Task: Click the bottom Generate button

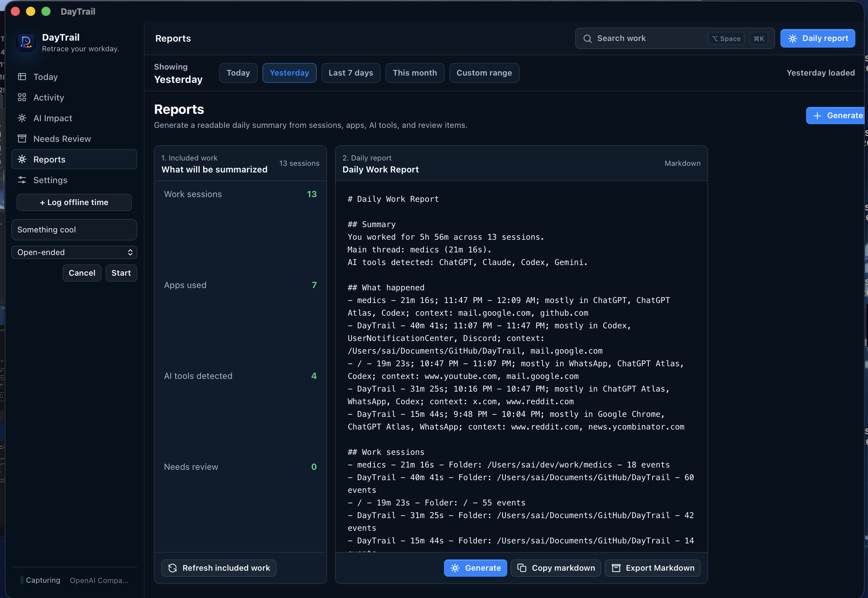Action: point(475,568)
